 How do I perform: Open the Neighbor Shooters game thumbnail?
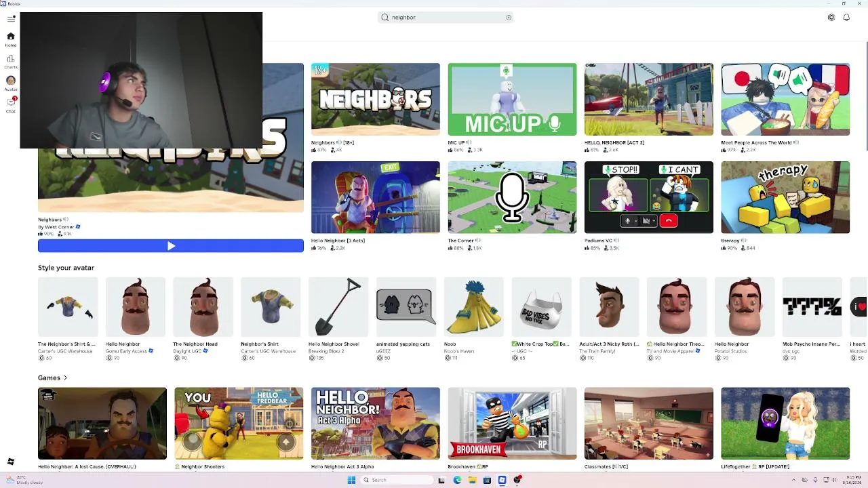coord(239,424)
